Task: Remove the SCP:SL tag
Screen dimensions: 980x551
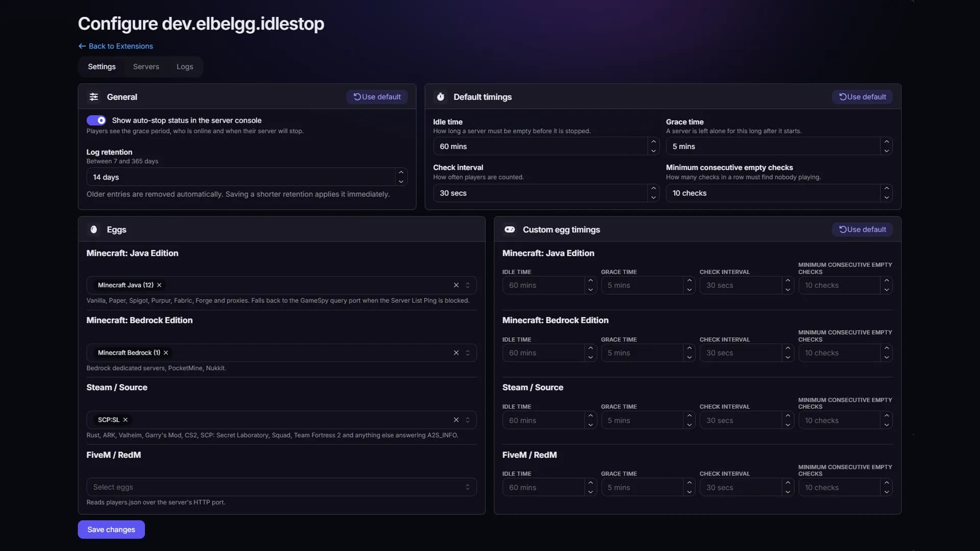Action: 126,420
